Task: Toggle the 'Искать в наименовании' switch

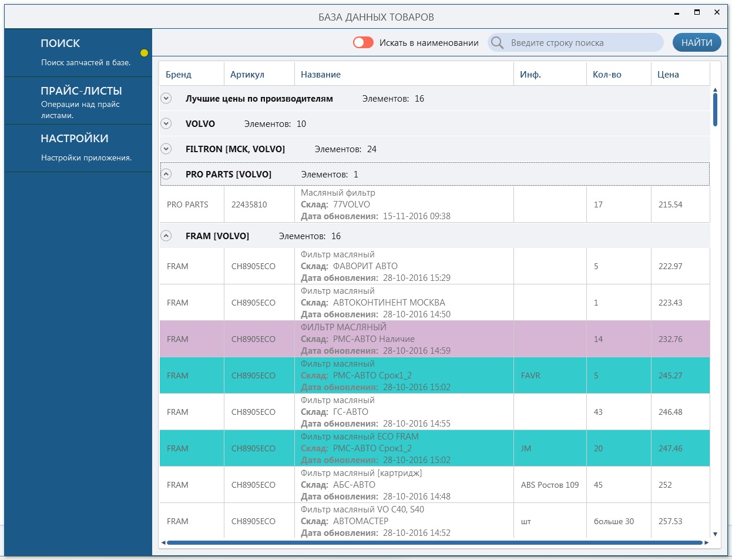Action: pyautogui.click(x=363, y=42)
